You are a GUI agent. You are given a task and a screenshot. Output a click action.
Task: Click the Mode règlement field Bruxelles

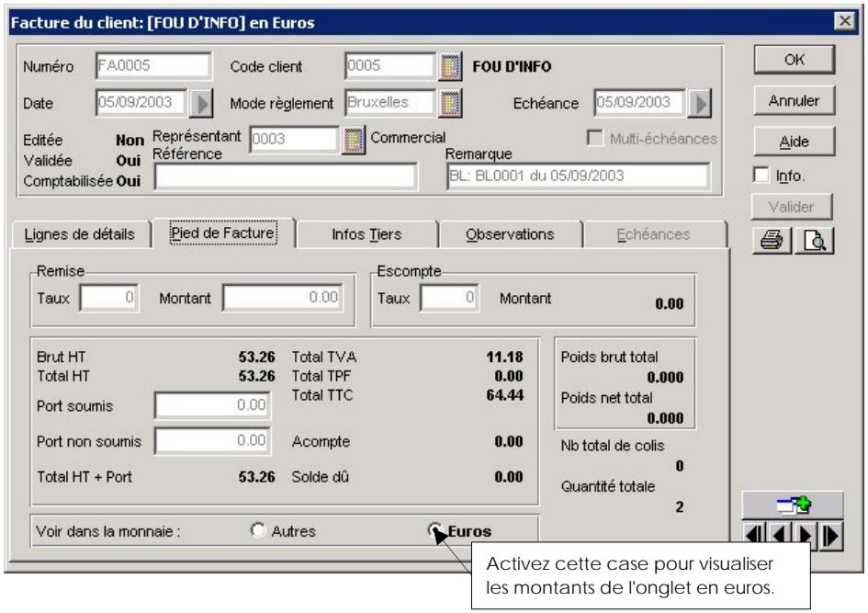point(389,102)
